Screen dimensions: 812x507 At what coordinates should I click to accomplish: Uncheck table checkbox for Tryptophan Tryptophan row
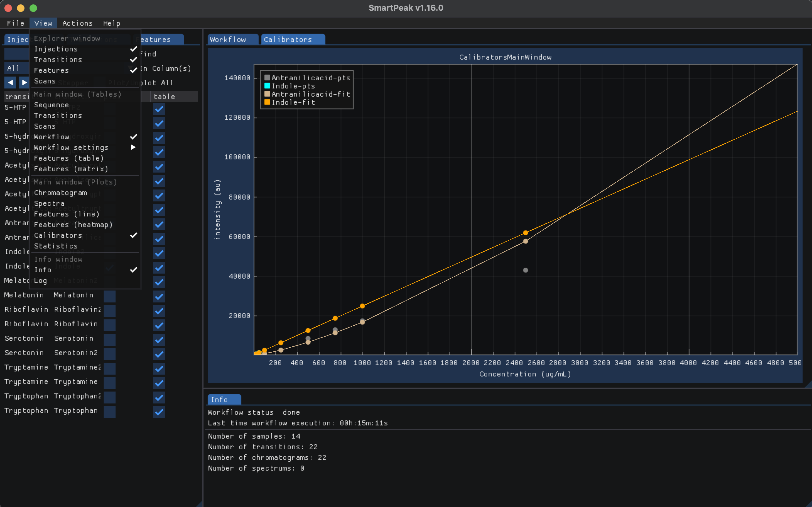159,412
